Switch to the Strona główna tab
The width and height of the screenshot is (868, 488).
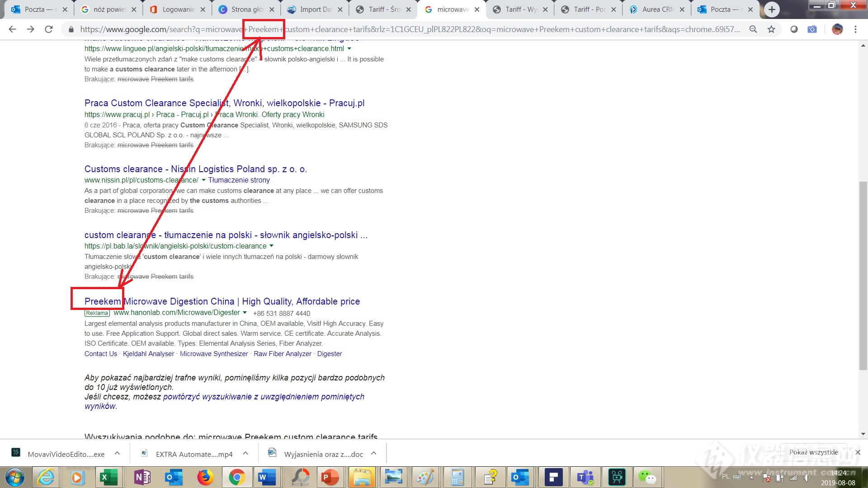point(245,9)
